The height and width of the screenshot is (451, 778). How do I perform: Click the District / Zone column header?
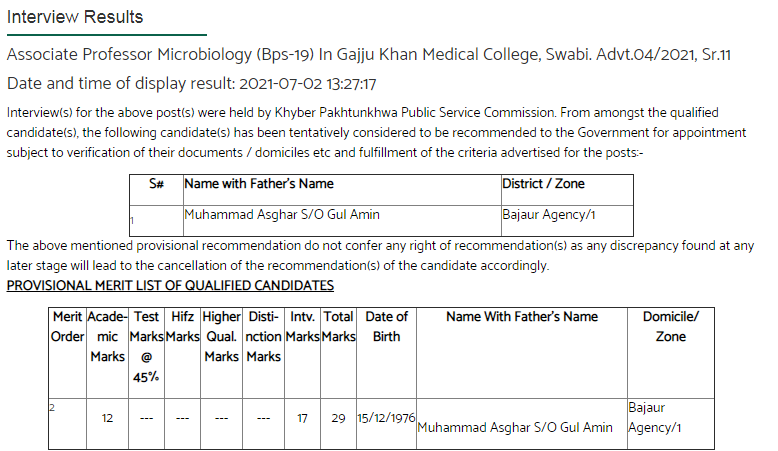pyautogui.click(x=543, y=184)
